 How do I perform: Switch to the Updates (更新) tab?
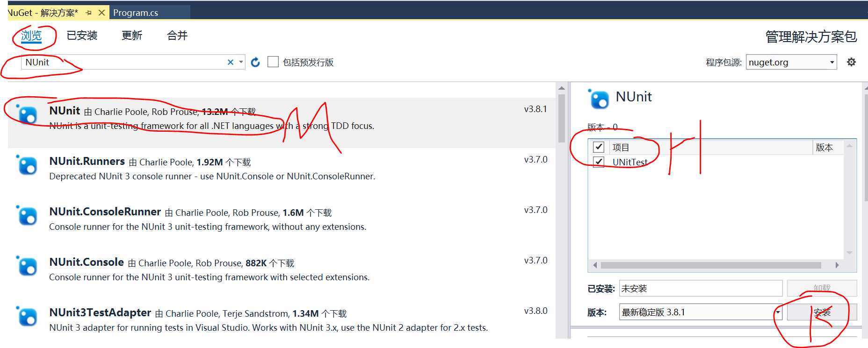(132, 36)
